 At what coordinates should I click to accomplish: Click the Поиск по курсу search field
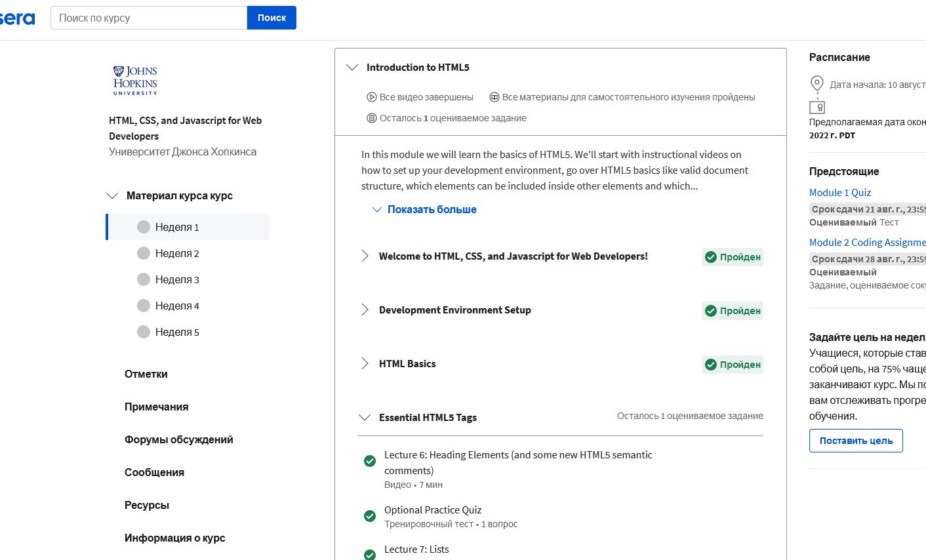coord(149,18)
